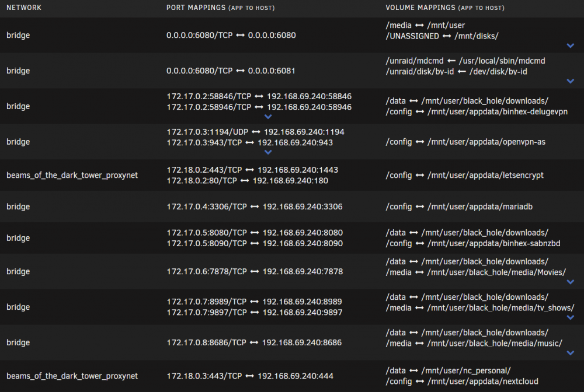Screen dimensions: 584x392
Task: Click /config mapping to appdata/binhex-delugevpn
Action: point(477,112)
